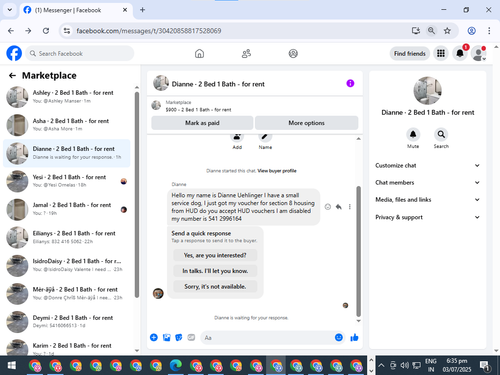Open notifications bell with red badge
The image size is (500, 375).
(460, 53)
